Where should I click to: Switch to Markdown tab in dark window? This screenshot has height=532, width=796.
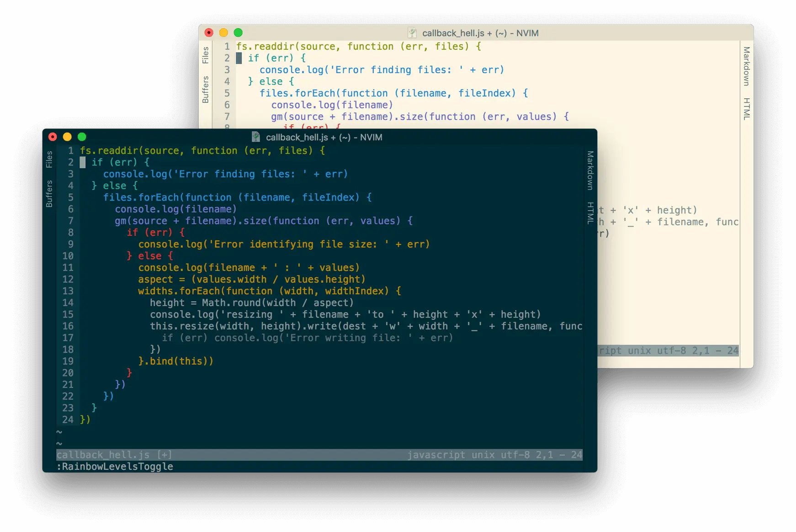pyautogui.click(x=590, y=170)
